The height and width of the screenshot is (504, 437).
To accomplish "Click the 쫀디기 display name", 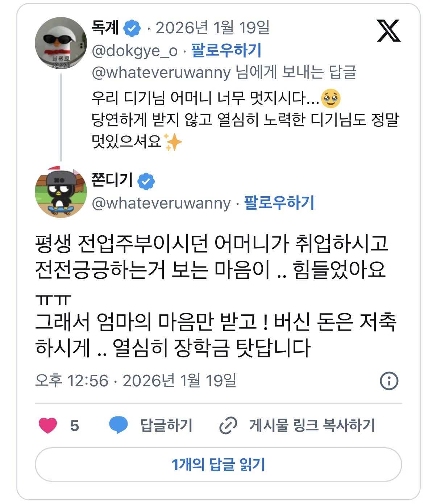I will tap(112, 180).
